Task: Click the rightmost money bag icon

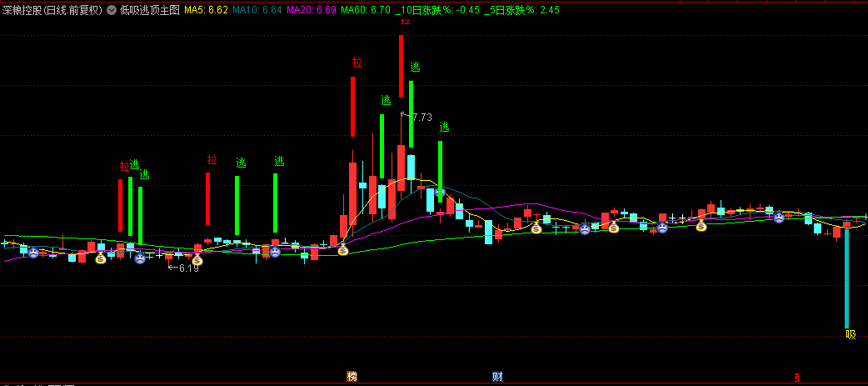Action: click(x=701, y=225)
